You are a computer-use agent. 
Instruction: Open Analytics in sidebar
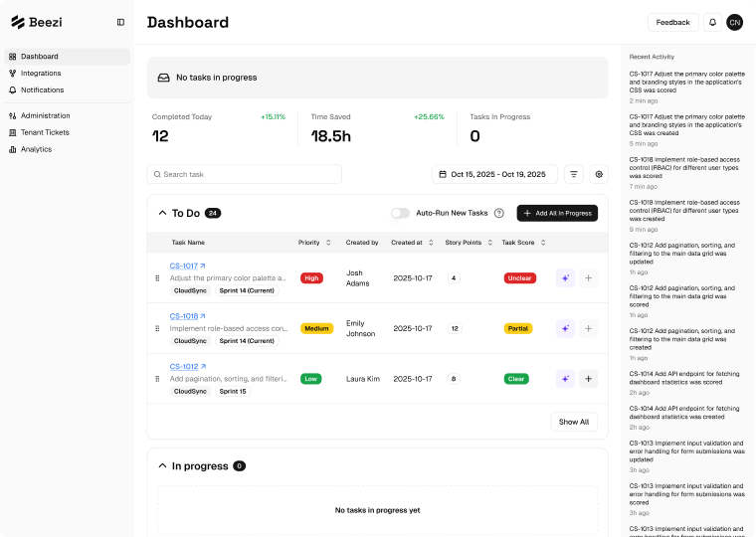67,149
